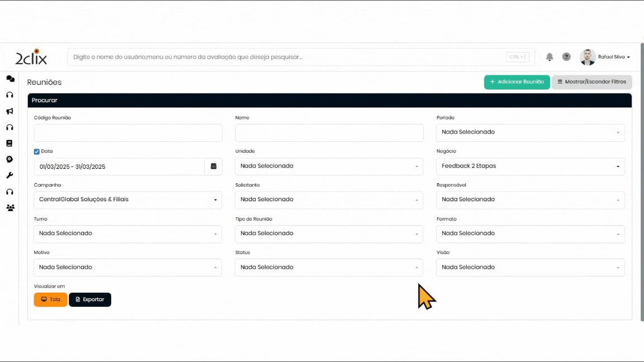
Task: Click the Exportar button
Action: click(90, 299)
